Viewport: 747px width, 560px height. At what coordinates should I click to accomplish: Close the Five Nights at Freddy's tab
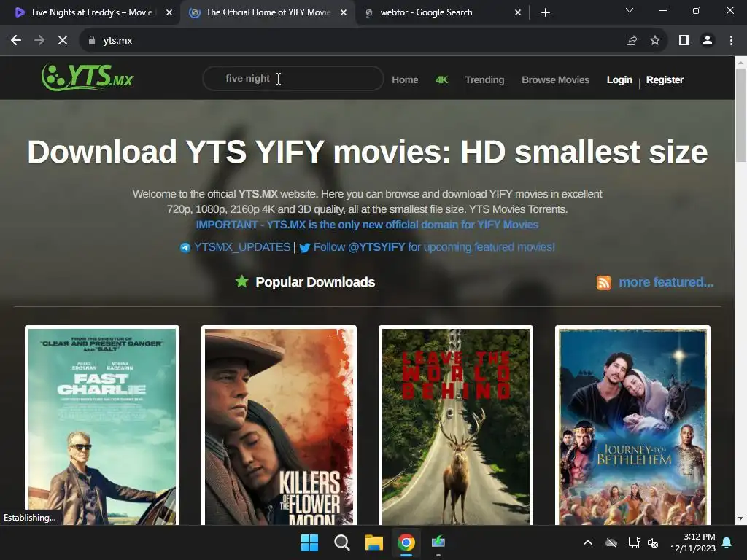point(169,12)
